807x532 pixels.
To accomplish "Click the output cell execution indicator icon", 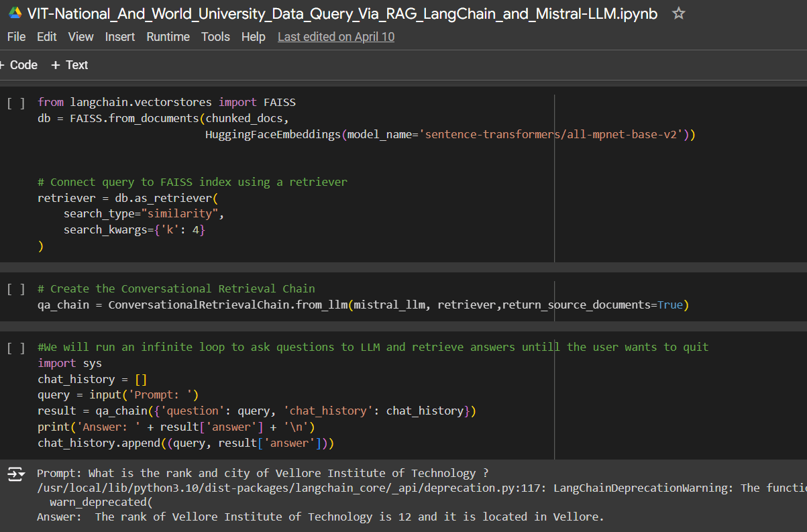I will point(15,473).
